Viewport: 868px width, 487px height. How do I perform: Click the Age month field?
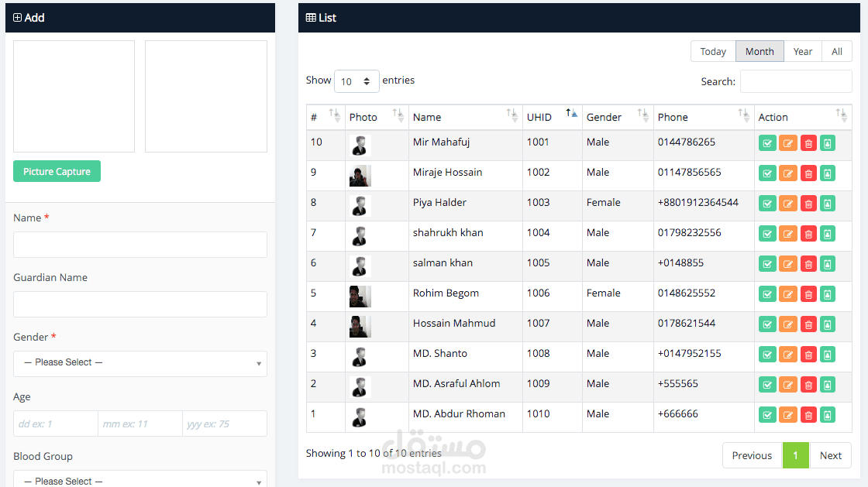point(140,424)
